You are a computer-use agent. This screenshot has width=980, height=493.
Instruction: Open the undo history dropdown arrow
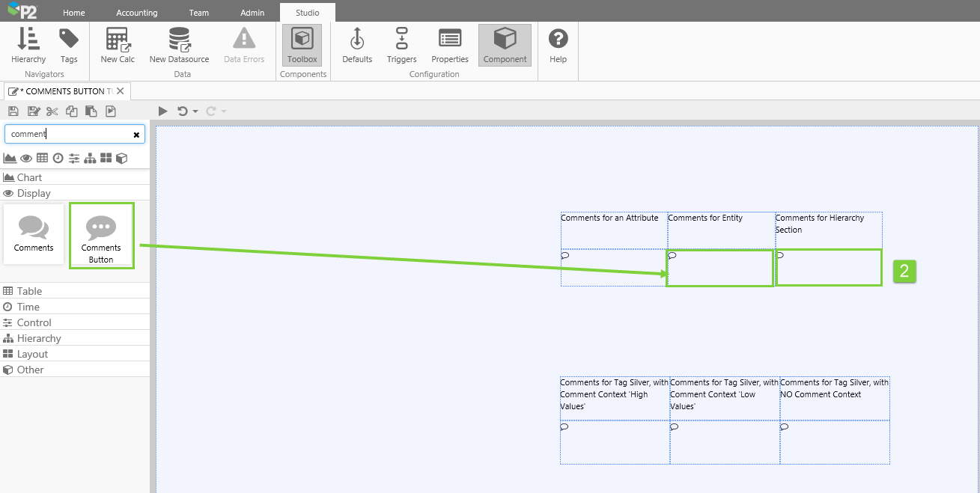coord(195,111)
